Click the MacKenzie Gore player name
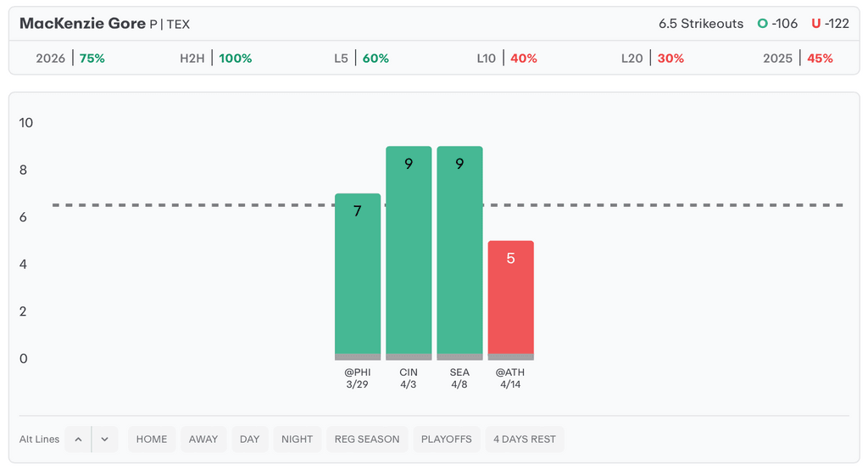868x476 pixels. click(82, 24)
